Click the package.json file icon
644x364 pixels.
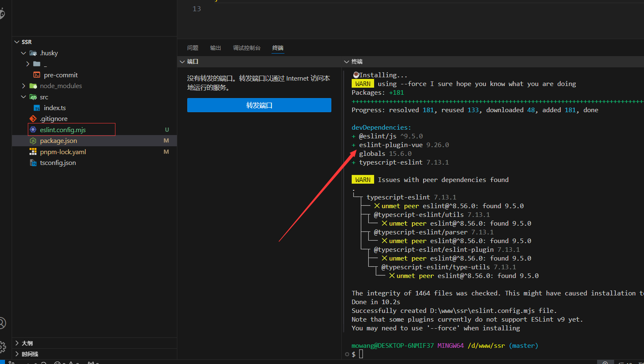coord(33,141)
